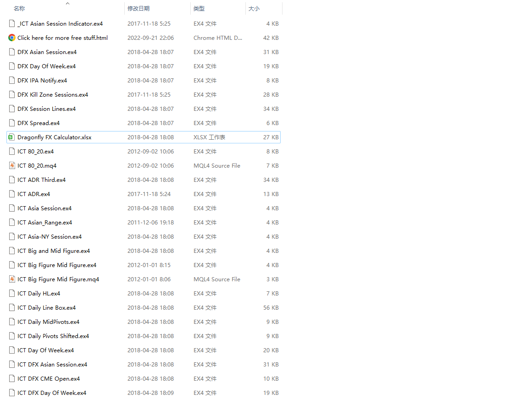Click file name Click here for more free stuff.html
Viewport: 532px width, 399px height.
pos(62,38)
